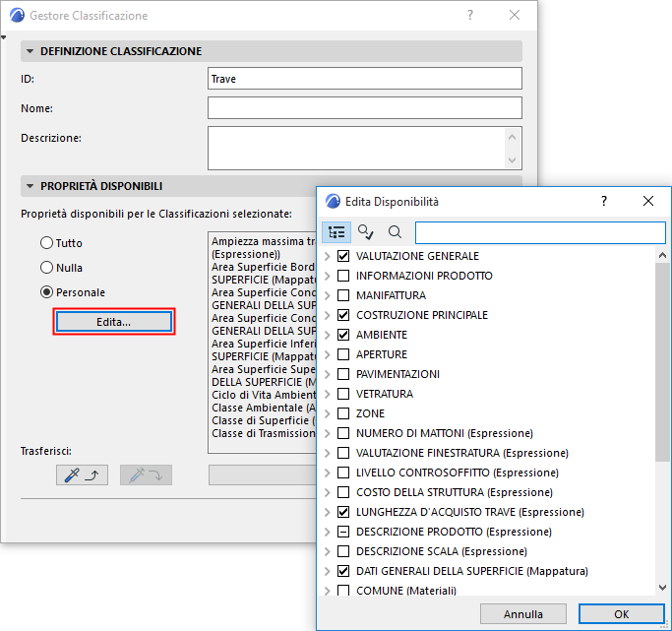This screenshot has height=631, width=672.
Task: Select 'Classe Ambientale' list entry
Action: tap(263, 408)
